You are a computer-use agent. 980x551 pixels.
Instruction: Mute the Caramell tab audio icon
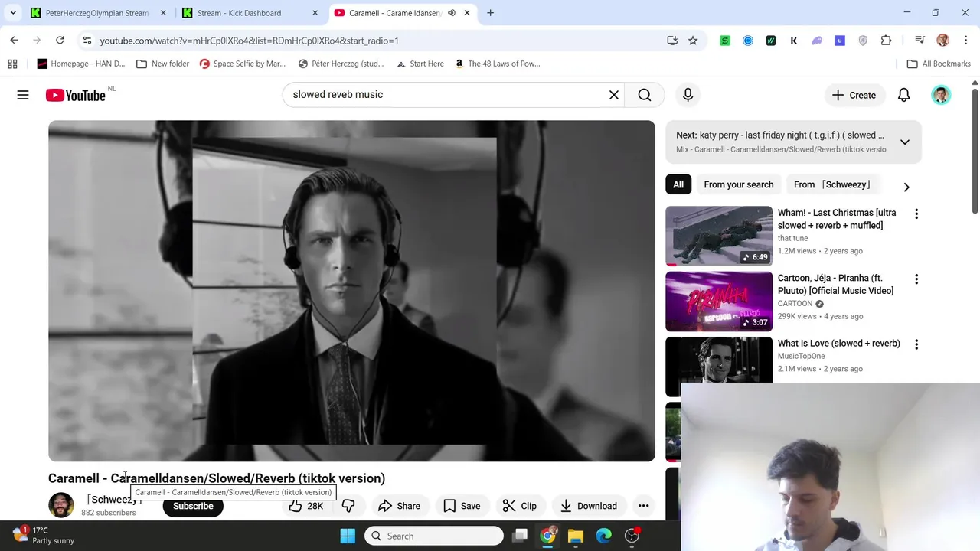452,13
